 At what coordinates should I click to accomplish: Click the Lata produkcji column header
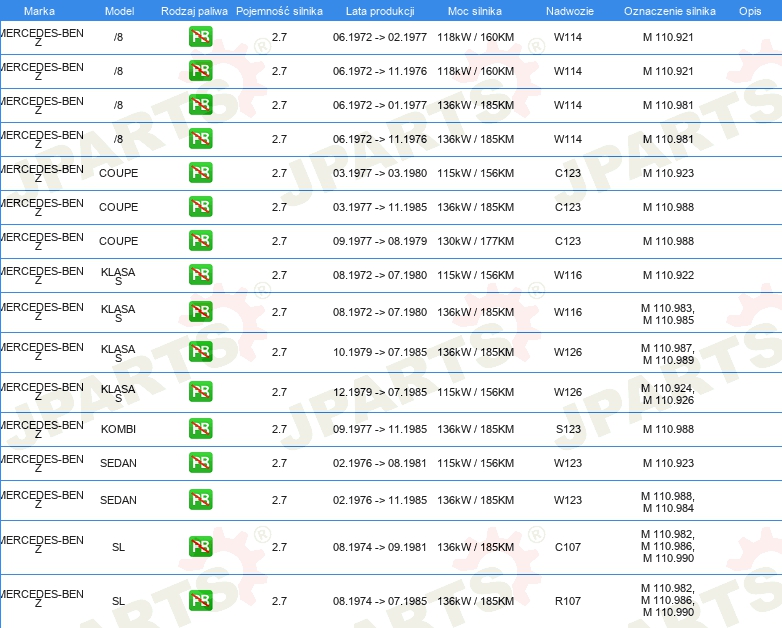380,11
